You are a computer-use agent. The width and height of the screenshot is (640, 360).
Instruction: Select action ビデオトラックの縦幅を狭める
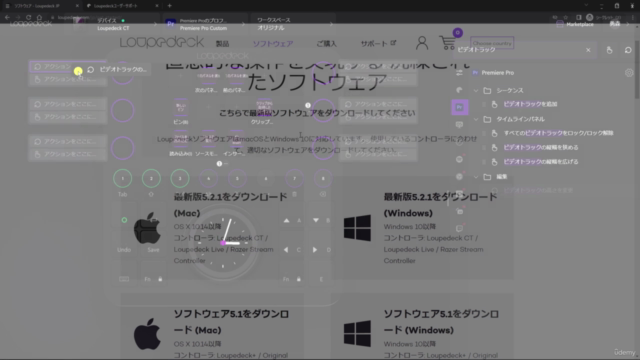coord(540,147)
